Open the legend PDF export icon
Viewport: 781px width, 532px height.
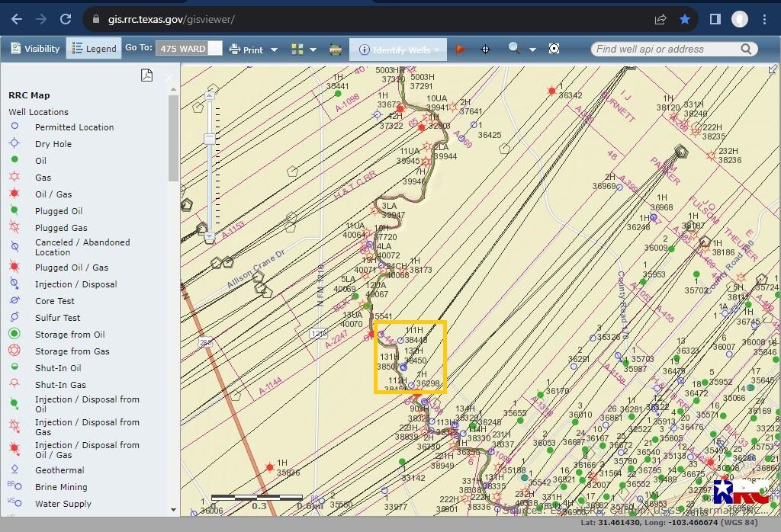pos(146,75)
